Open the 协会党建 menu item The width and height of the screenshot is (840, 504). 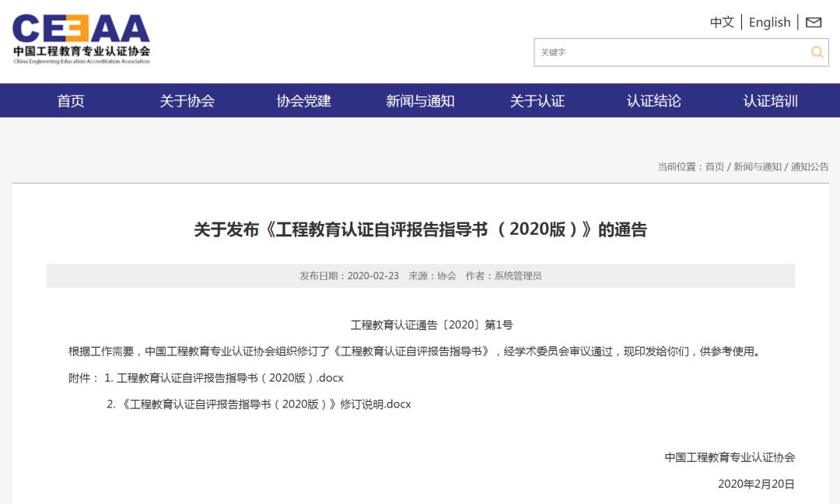(x=304, y=100)
